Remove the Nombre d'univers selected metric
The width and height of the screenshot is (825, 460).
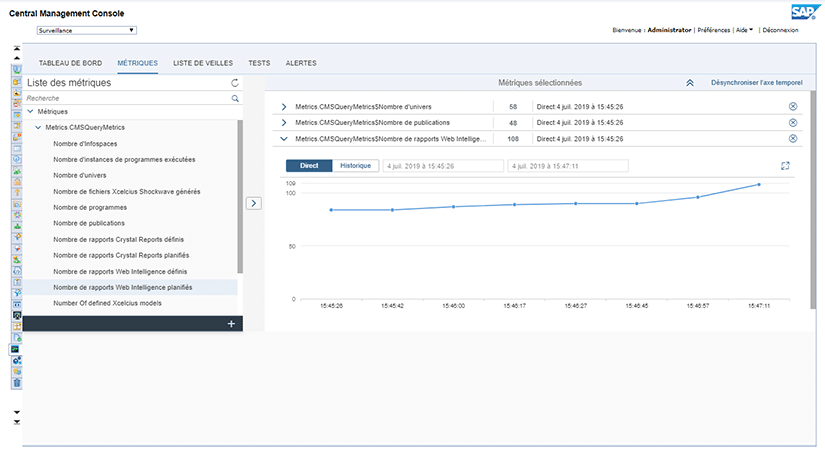793,106
